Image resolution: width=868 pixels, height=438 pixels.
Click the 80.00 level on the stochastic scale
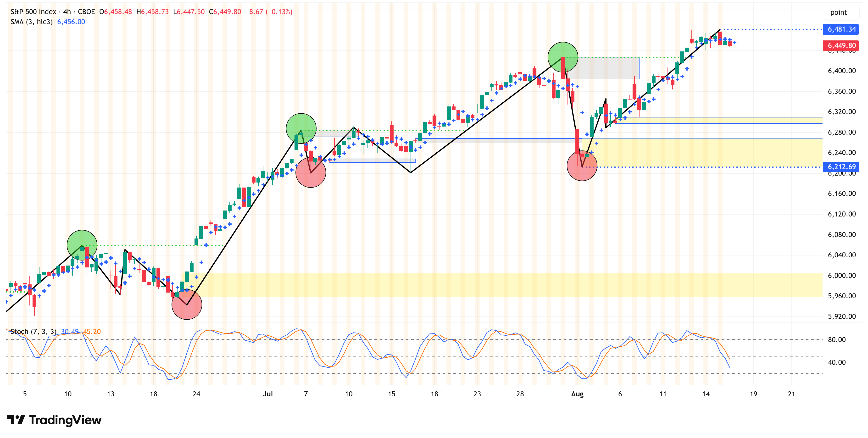coord(837,340)
